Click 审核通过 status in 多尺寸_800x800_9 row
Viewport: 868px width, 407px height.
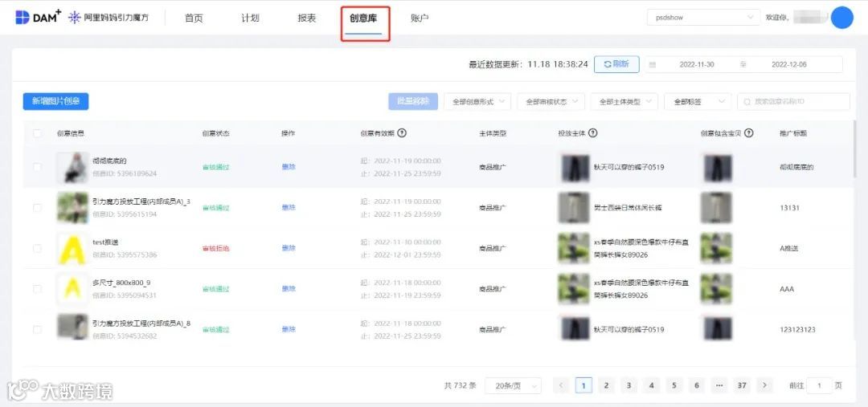tap(216, 289)
